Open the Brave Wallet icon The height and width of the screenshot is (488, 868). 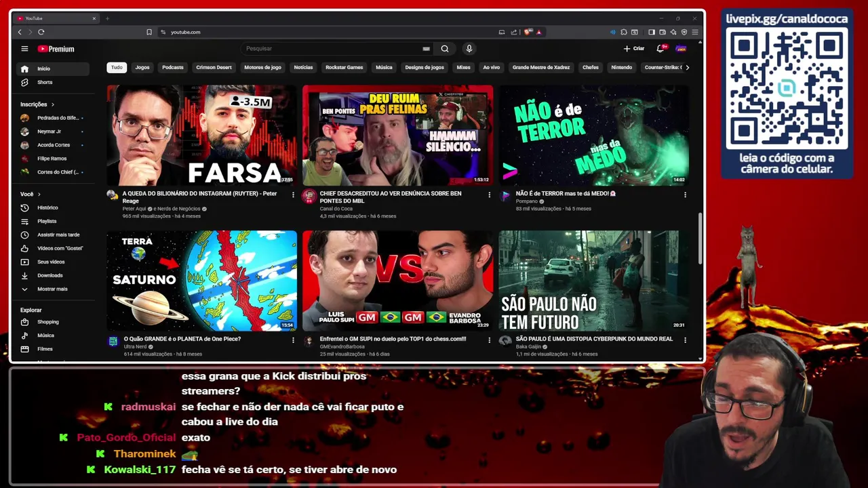pyautogui.click(x=663, y=32)
